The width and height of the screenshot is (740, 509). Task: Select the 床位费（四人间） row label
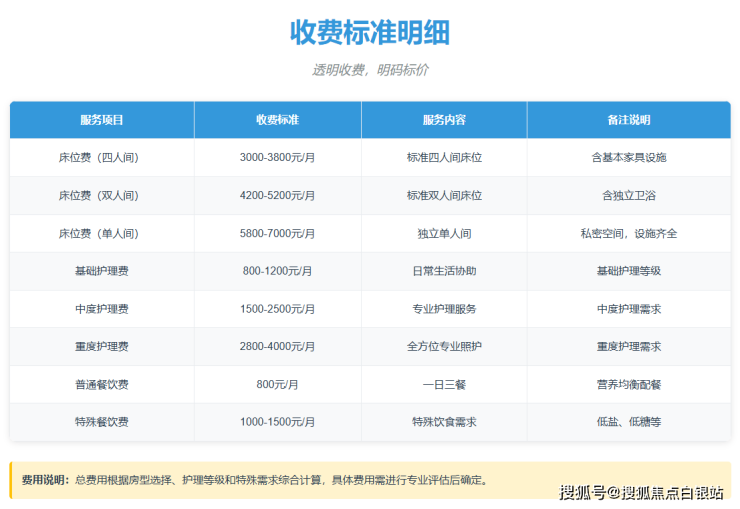[102, 158]
